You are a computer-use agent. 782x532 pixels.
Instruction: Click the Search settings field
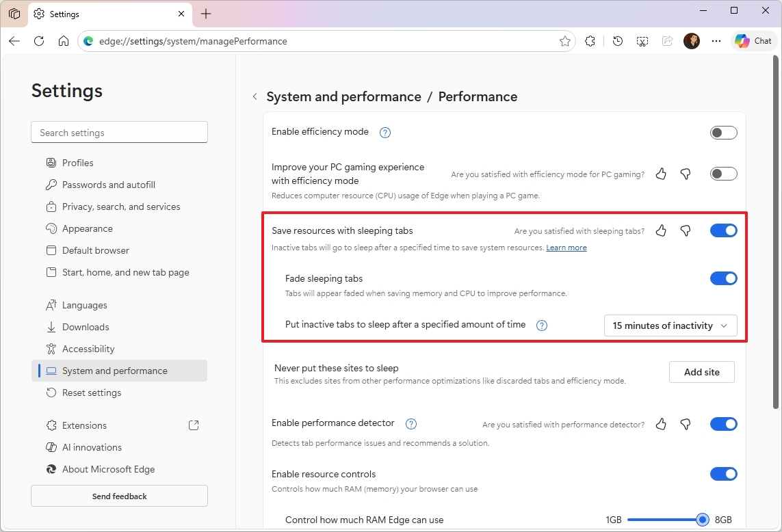click(119, 132)
